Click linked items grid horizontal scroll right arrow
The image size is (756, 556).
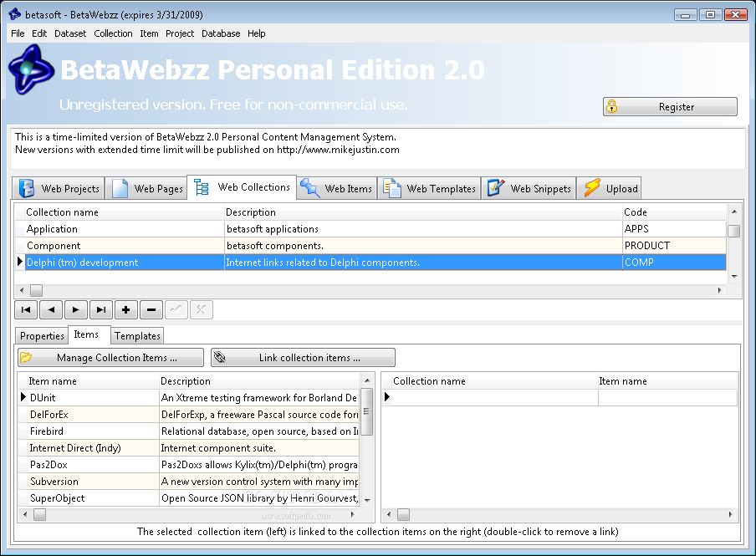[731, 514]
